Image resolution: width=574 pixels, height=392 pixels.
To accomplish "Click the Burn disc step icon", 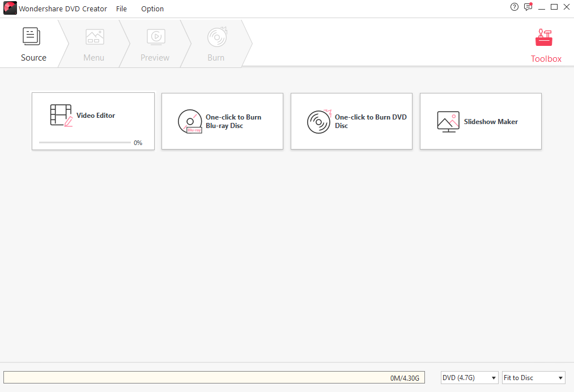I will 217,37.
